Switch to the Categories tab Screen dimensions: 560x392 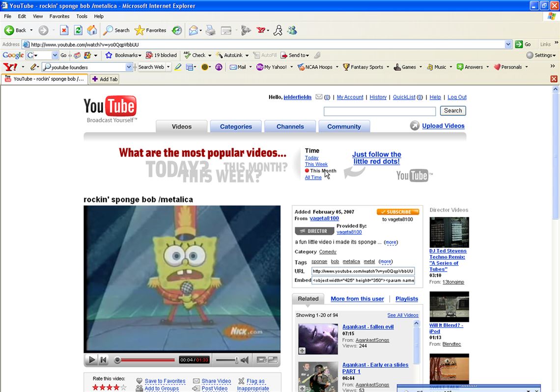pyautogui.click(x=236, y=127)
